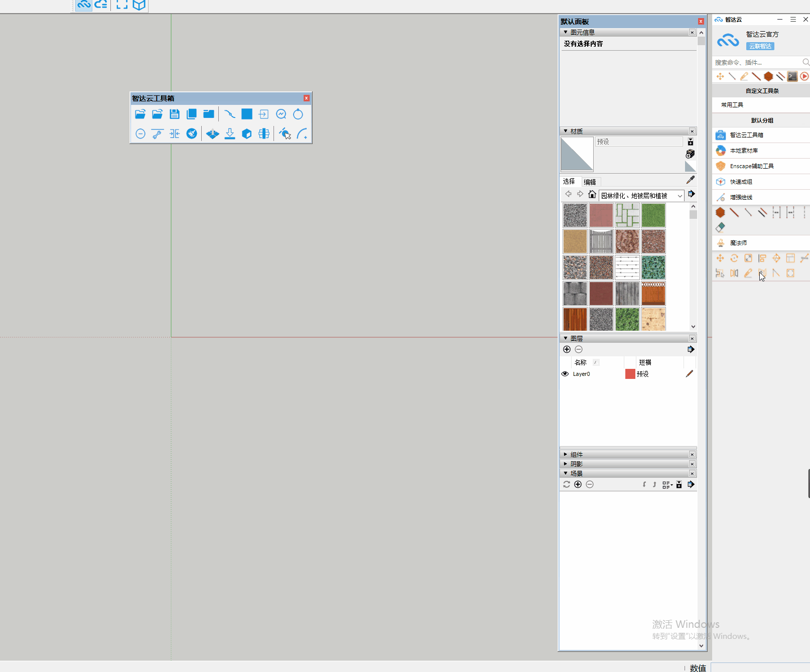Viewport: 810px width, 672px height.
Task: Click the download arrow icon in the toolbox
Action: (x=230, y=133)
